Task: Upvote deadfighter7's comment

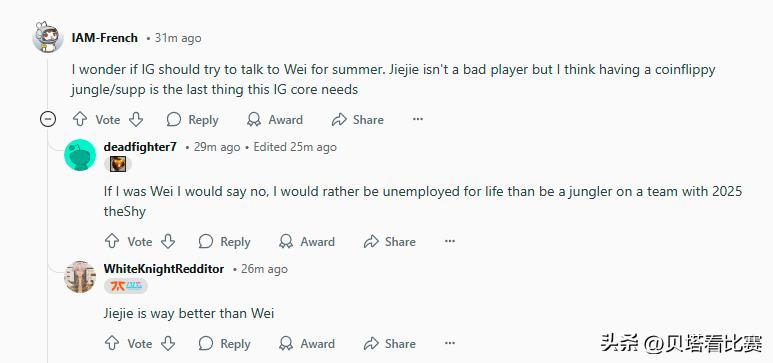Action: 112,241
